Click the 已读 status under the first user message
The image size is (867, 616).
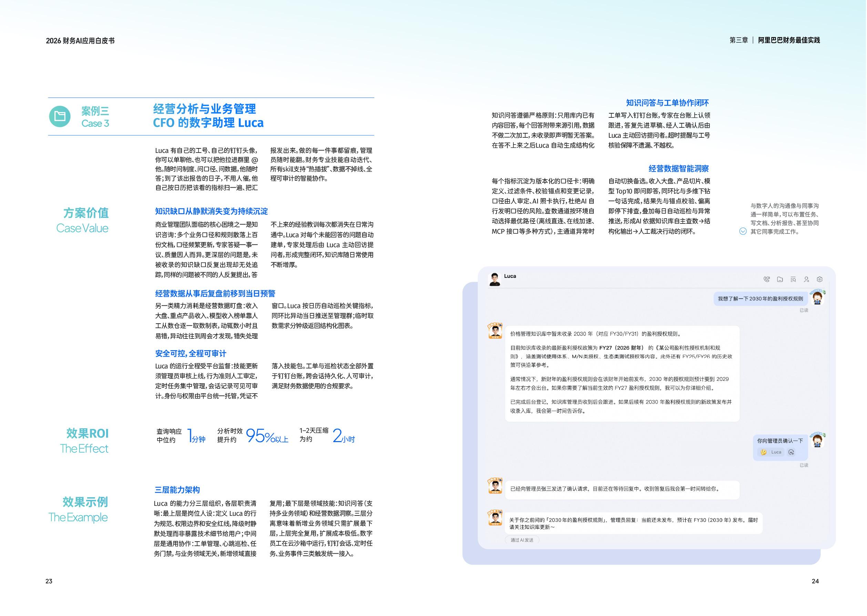click(x=804, y=310)
